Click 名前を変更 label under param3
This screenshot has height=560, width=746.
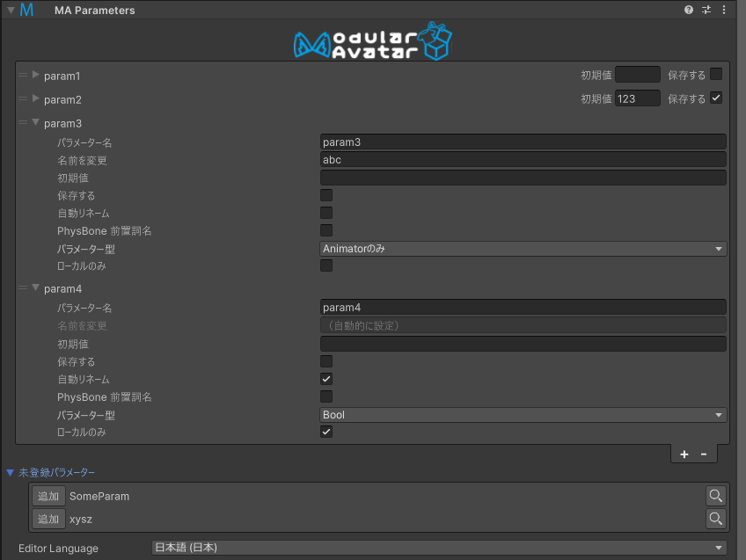[82, 161]
